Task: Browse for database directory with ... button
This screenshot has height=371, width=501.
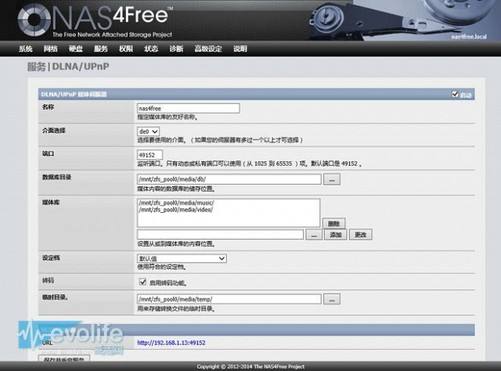Action: coord(332,179)
